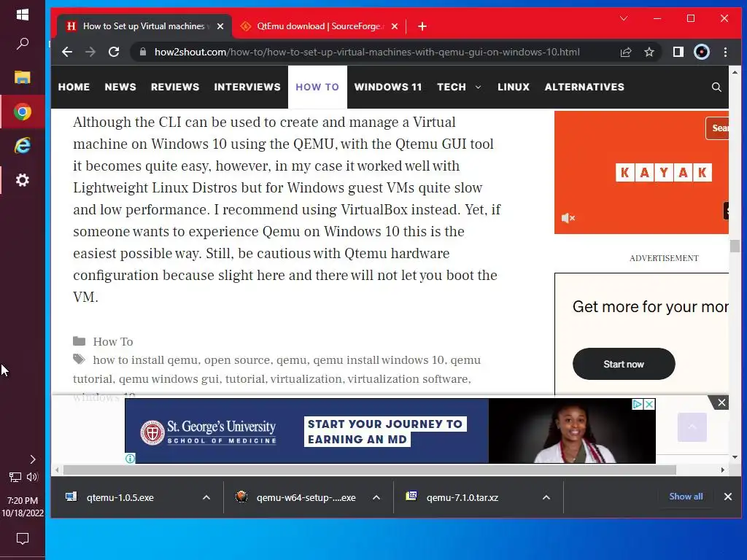Click the back-to-top arrow button
Viewport: 747px width, 560px height.
pyautogui.click(x=692, y=427)
